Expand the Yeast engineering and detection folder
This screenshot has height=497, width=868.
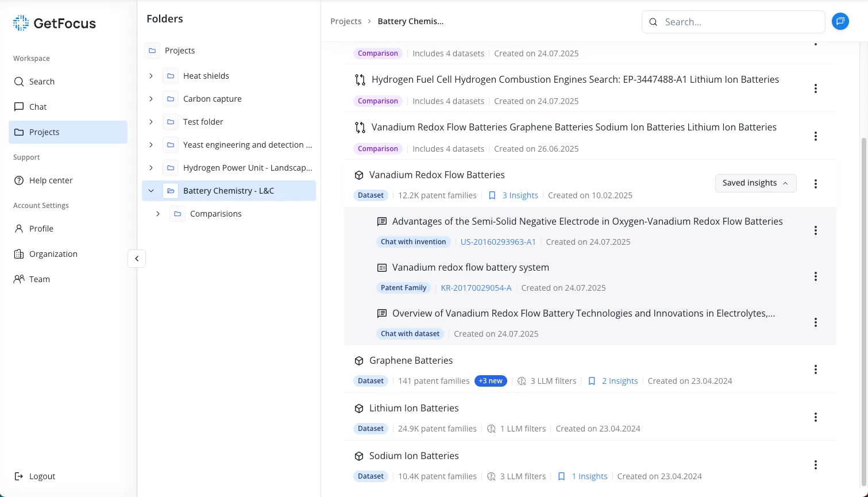(x=151, y=145)
